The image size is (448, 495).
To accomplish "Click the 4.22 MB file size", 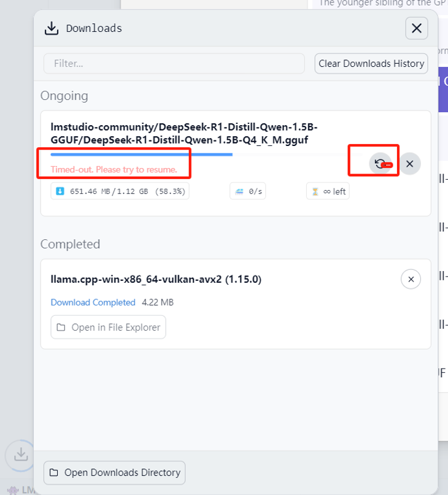I will [158, 302].
